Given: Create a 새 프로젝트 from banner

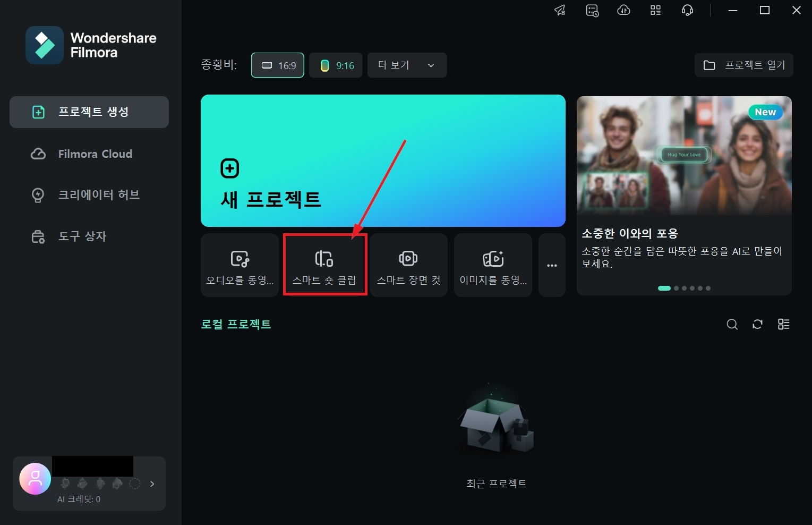Looking at the screenshot, I should pos(383,160).
